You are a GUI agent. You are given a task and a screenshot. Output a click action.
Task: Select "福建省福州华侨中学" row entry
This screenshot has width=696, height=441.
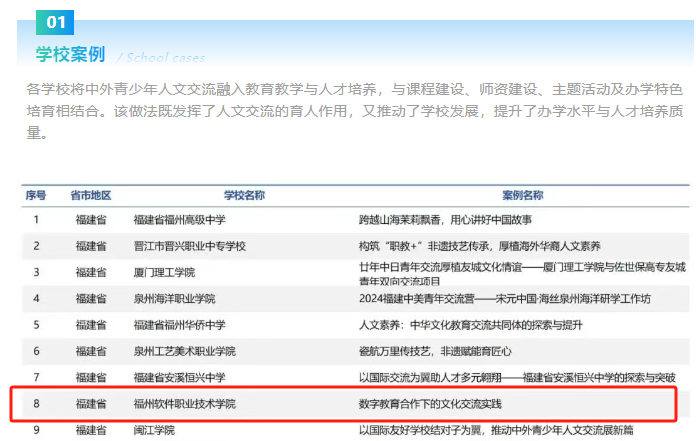(180, 325)
